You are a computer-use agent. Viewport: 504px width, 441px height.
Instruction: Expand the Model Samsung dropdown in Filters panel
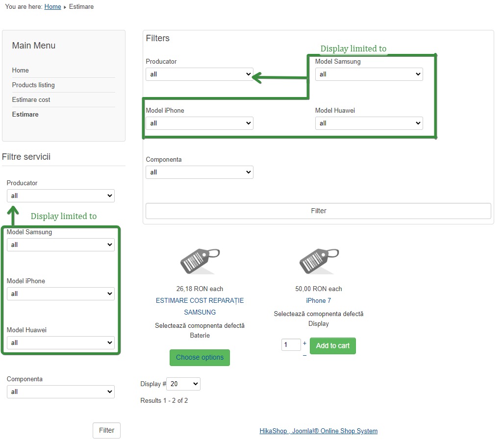click(x=369, y=74)
